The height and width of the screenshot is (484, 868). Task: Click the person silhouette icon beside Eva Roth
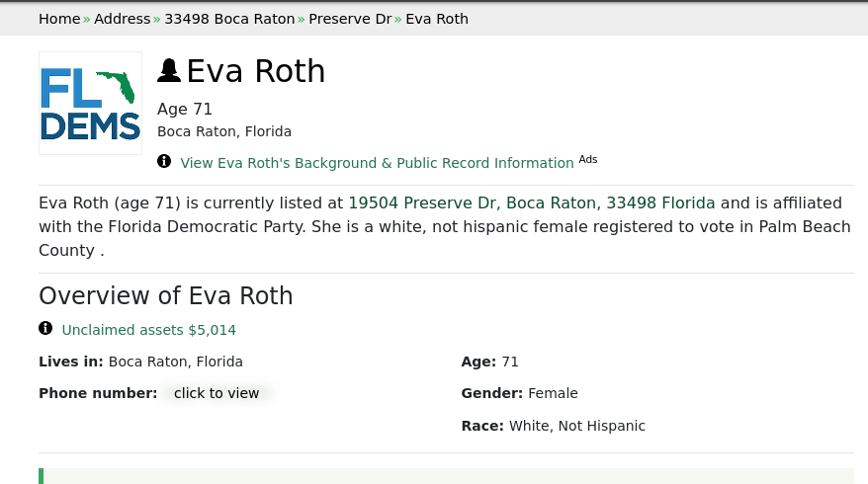169,71
